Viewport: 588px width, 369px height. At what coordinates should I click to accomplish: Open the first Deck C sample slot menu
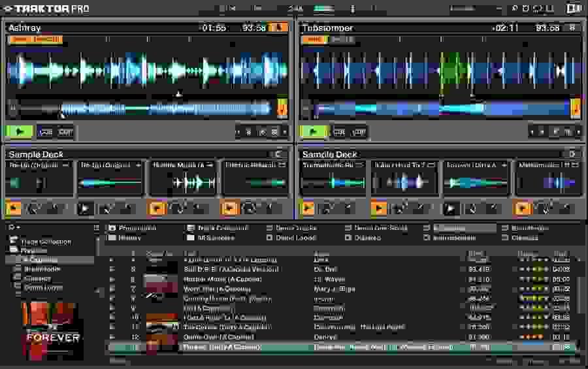click(x=66, y=165)
